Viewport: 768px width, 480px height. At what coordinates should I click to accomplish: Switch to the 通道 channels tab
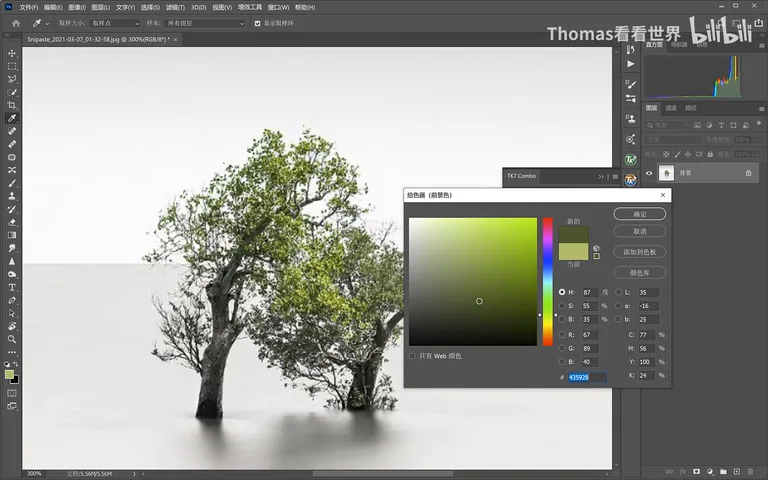pyautogui.click(x=671, y=108)
